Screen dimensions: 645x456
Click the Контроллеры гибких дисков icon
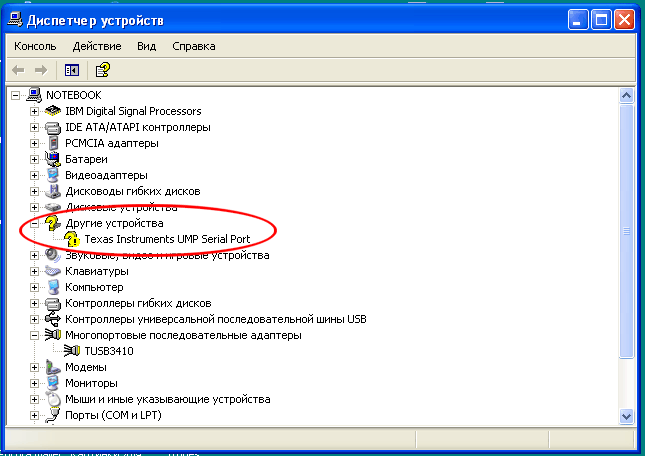point(53,303)
